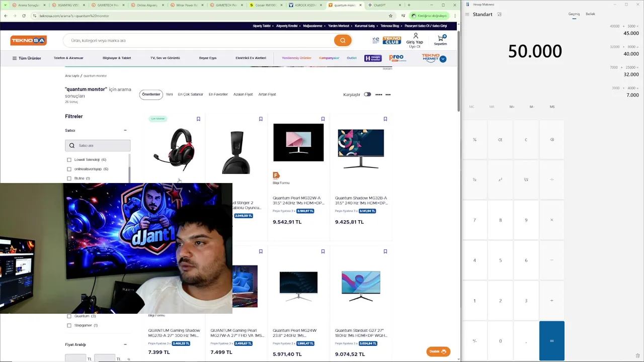
Task: Open the Kampanyalar link
Action: [x=329, y=58]
